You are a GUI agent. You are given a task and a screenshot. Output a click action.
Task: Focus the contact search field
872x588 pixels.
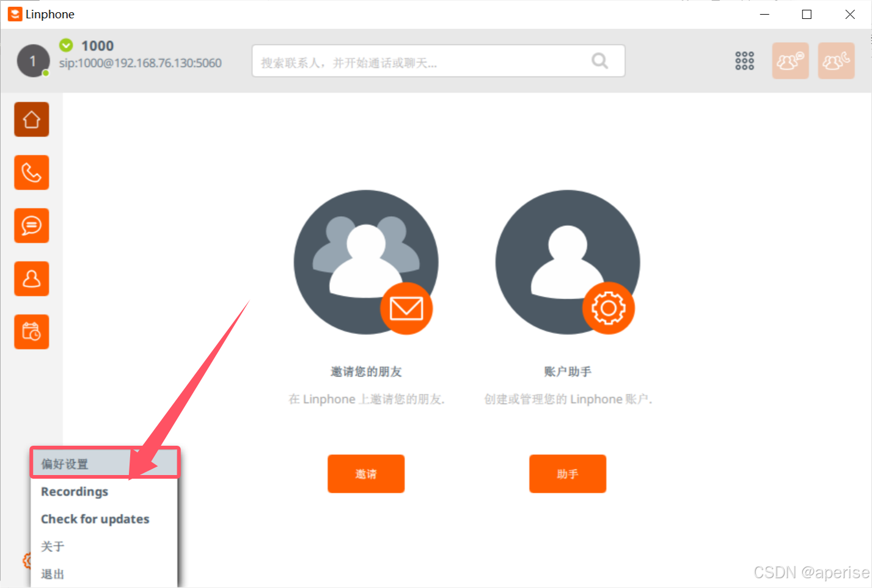[438, 60]
